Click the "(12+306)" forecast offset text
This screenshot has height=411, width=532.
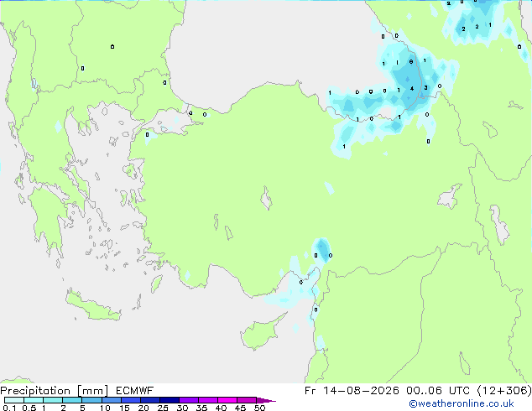pyautogui.click(x=504, y=391)
